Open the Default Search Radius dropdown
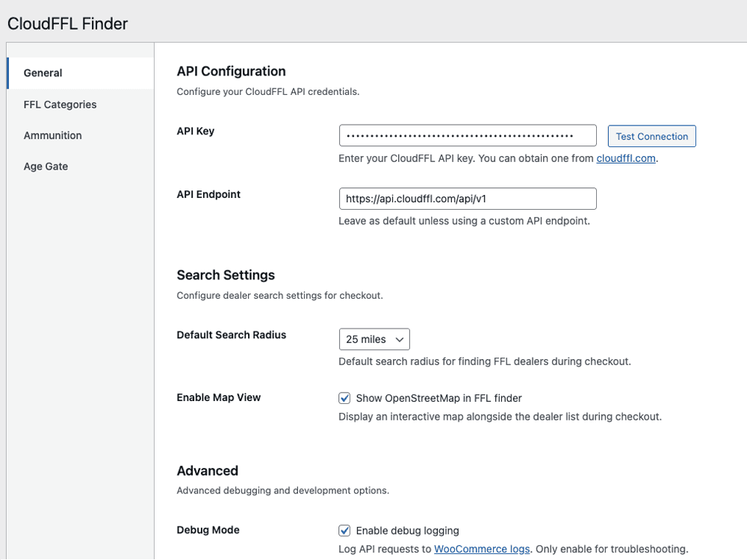747x560 pixels. tap(374, 339)
